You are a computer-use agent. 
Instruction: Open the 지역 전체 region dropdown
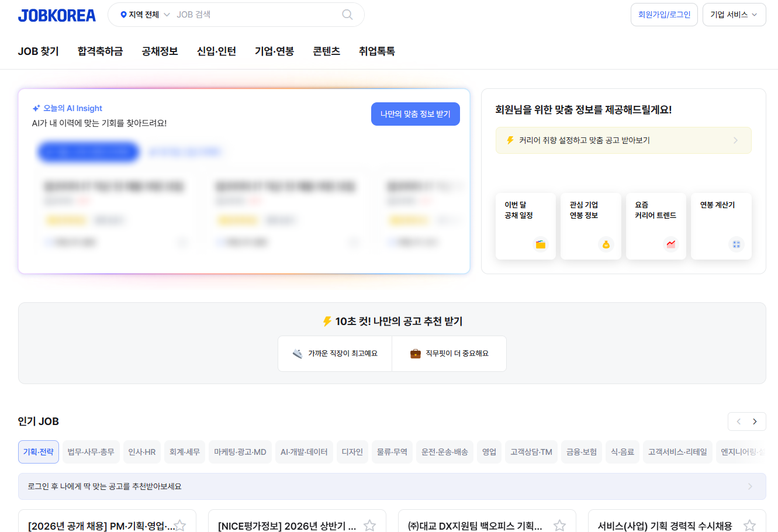[145, 15]
